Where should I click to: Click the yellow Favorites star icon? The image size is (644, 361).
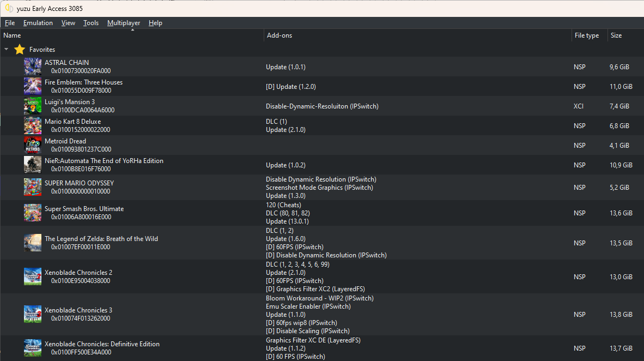pos(20,50)
